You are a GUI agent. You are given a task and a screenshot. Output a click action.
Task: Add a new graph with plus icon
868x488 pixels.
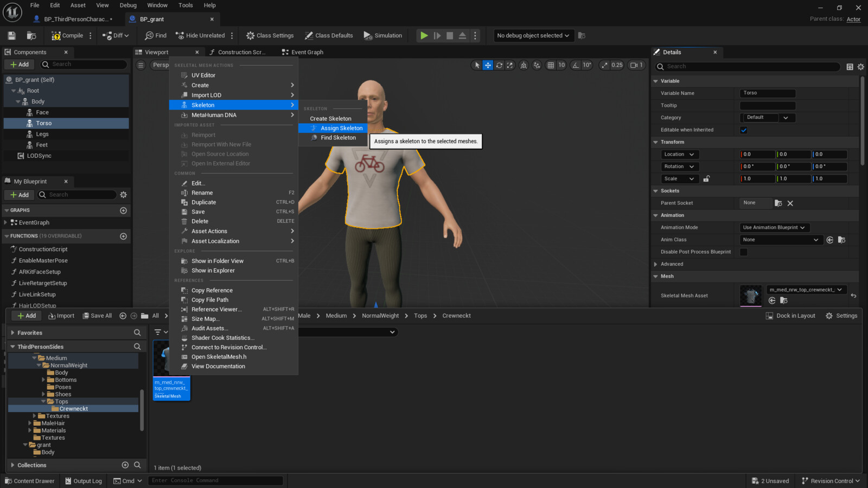pyautogui.click(x=123, y=210)
